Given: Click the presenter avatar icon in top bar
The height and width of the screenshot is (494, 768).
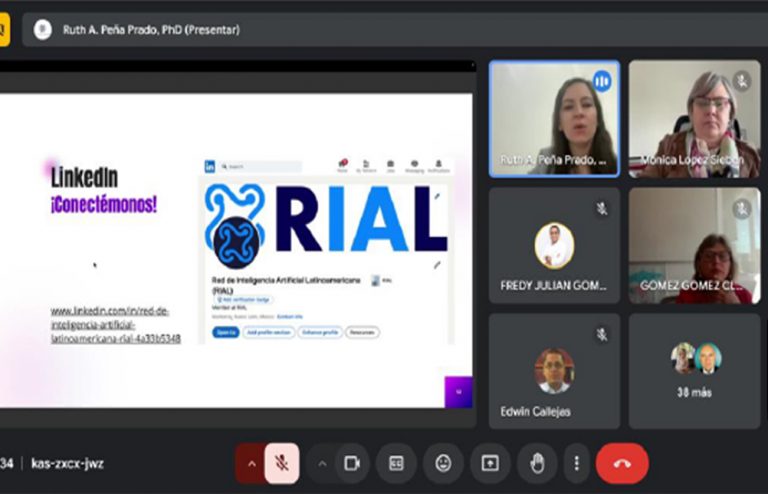Looking at the screenshot, I should click(x=43, y=30).
